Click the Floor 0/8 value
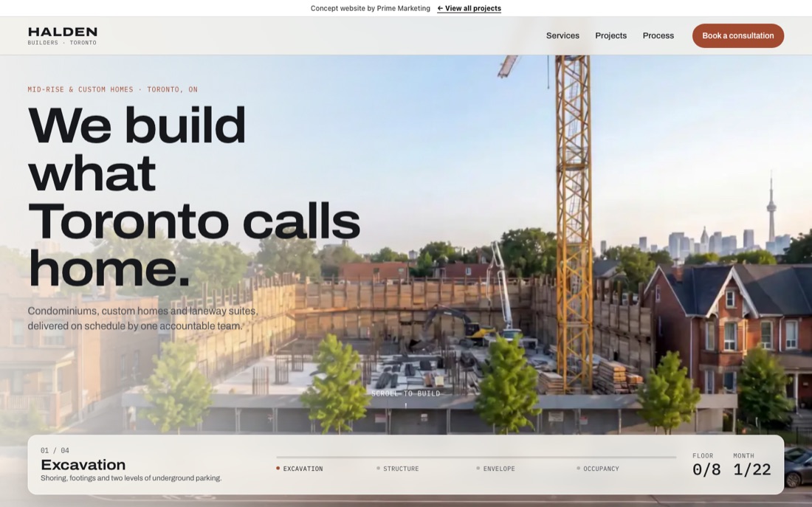812x507 pixels. pos(706,469)
